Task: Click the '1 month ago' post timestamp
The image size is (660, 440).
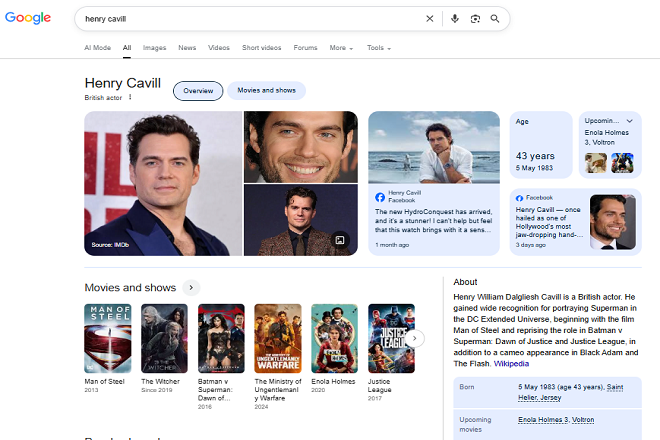Action: [392, 245]
